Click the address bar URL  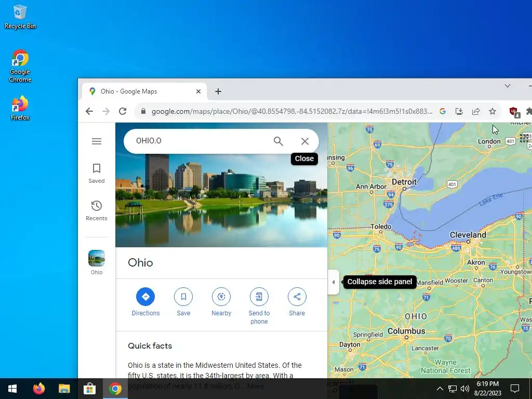(292, 111)
